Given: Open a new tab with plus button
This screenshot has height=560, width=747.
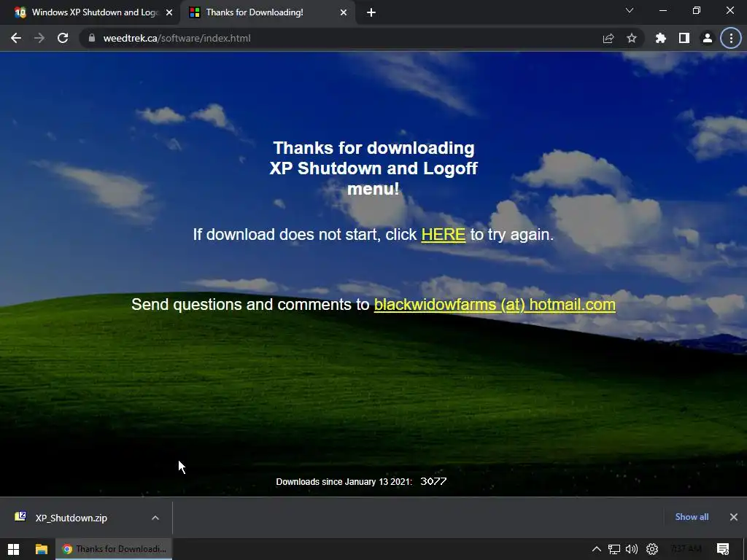Looking at the screenshot, I should [x=371, y=12].
